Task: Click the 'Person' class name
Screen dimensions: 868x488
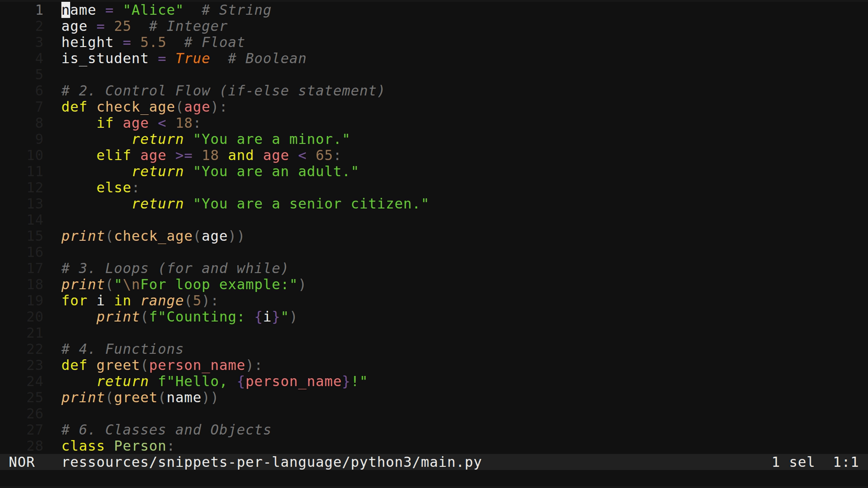Action: pos(140,446)
